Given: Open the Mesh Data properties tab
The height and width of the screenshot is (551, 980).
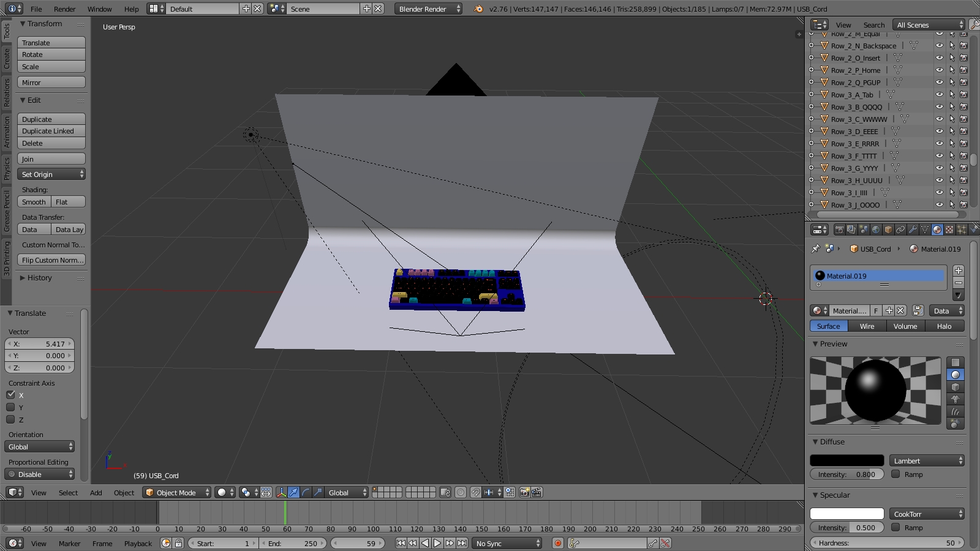Looking at the screenshot, I should click(x=925, y=230).
